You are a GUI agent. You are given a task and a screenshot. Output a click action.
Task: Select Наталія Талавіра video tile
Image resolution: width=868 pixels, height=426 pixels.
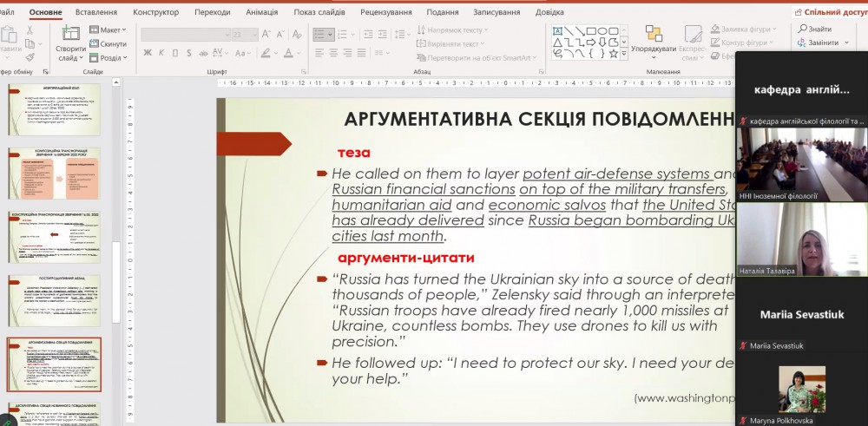tap(801, 239)
